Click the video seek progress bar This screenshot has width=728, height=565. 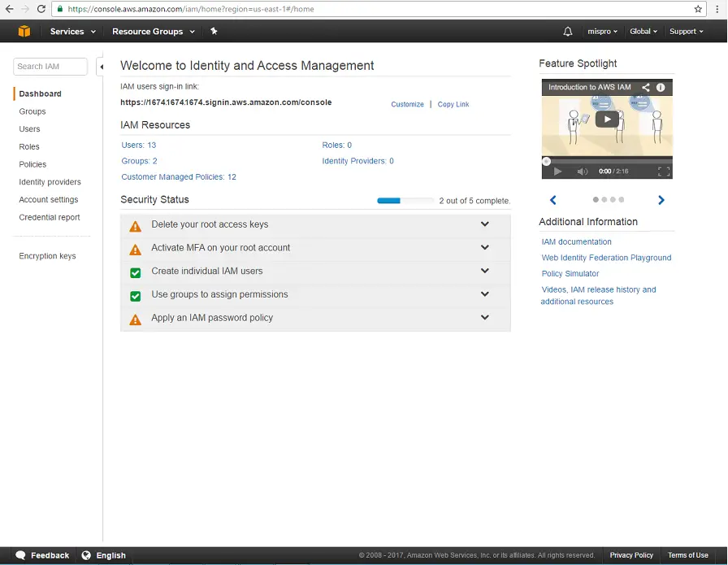click(x=606, y=161)
